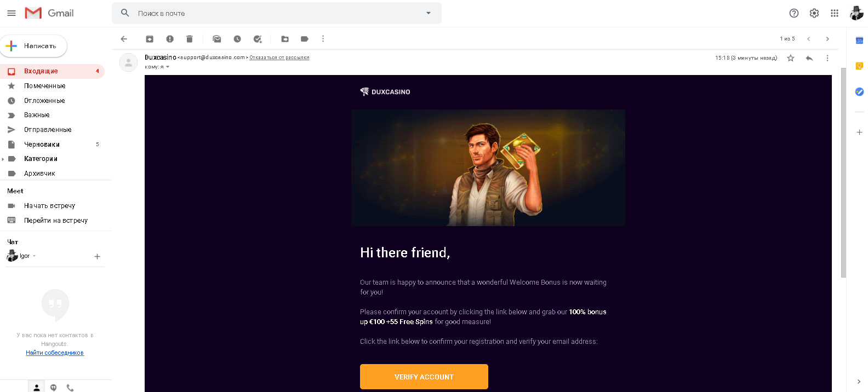Mark the message as unread

[x=217, y=39]
